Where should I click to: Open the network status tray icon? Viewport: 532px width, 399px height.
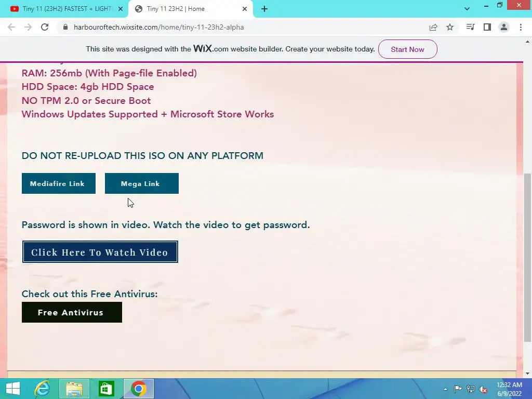[x=471, y=389]
